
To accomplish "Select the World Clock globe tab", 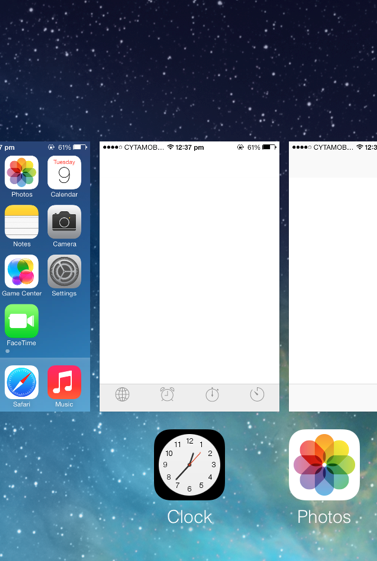I will 122,394.
